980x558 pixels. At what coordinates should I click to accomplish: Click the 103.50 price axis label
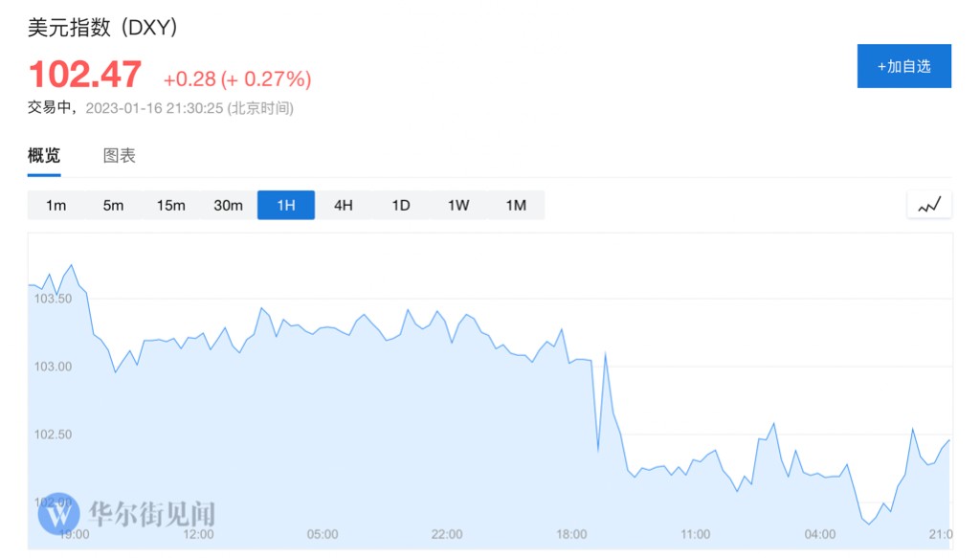point(53,299)
